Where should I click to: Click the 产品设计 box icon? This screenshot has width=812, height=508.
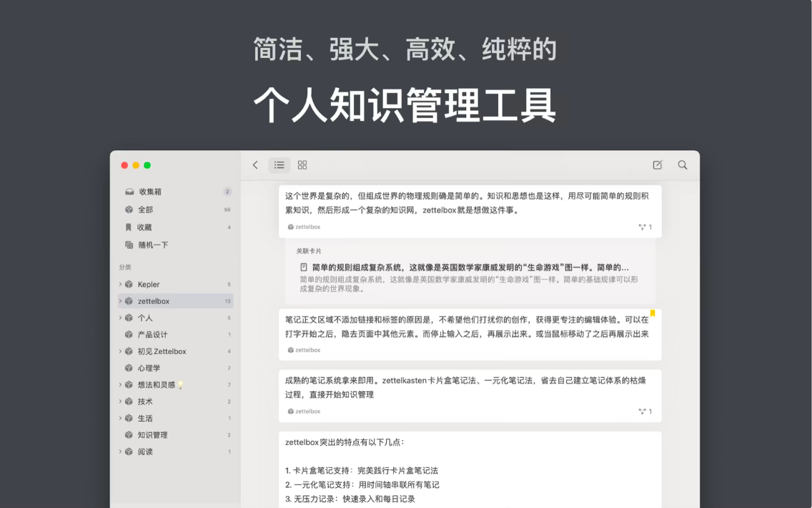tap(129, 334)
